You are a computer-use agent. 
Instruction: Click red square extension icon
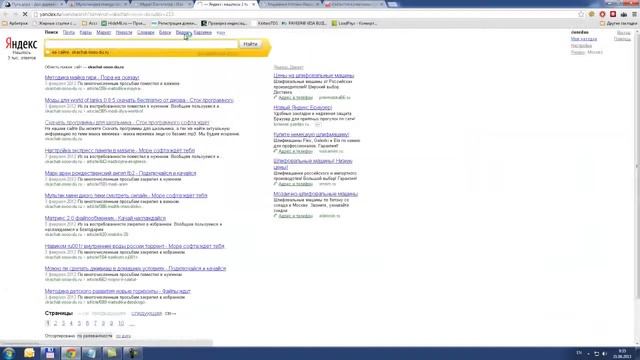pos(613,14)
